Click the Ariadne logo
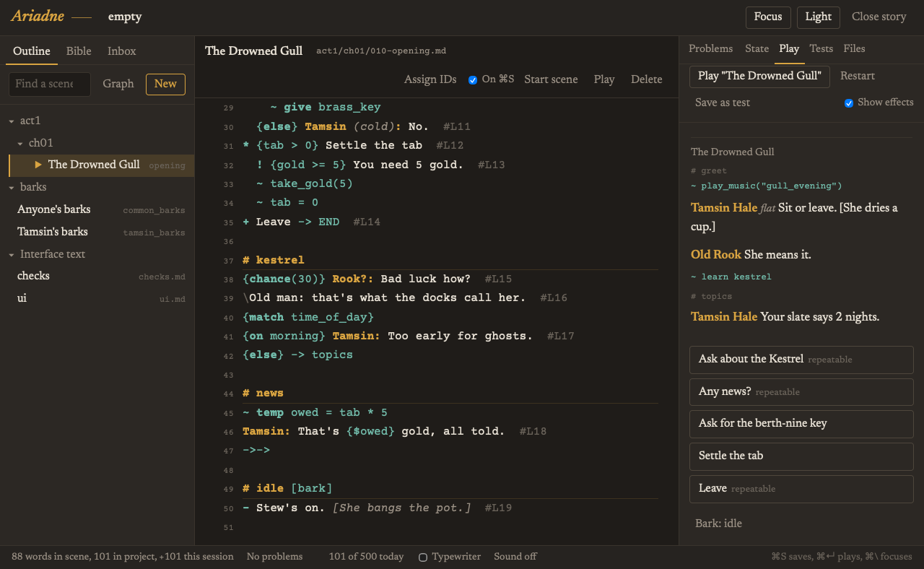Image resolution: width=924 pixels, height=569 pixels. [x=38, y=17]
